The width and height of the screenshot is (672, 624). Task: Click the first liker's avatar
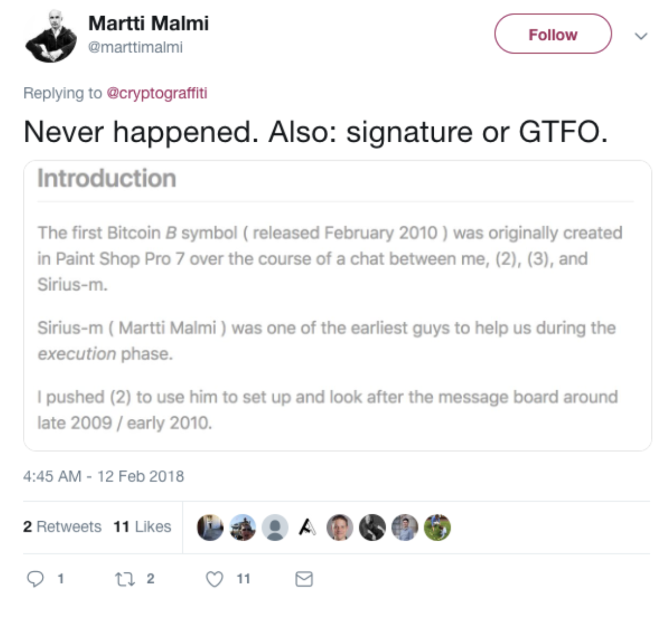[x=210, y=527]
